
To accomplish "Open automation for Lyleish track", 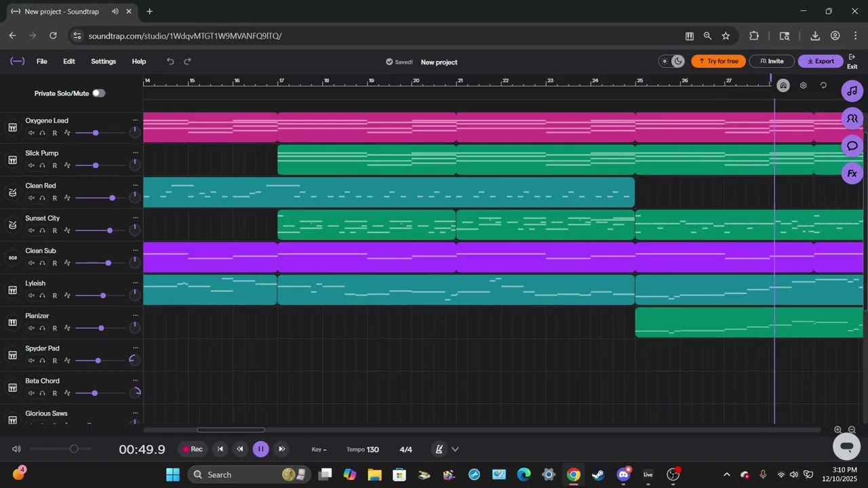I will coord(67,296).
